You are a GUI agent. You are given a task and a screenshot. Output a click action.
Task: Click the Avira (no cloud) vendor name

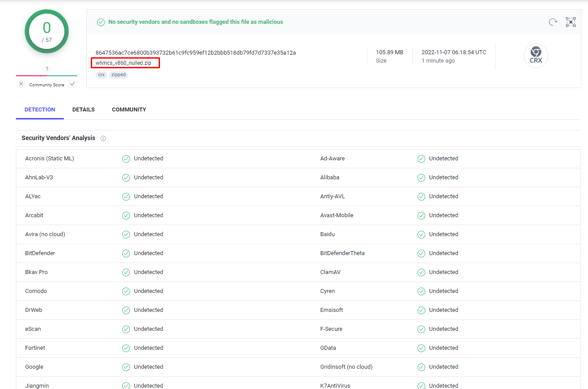45,234
